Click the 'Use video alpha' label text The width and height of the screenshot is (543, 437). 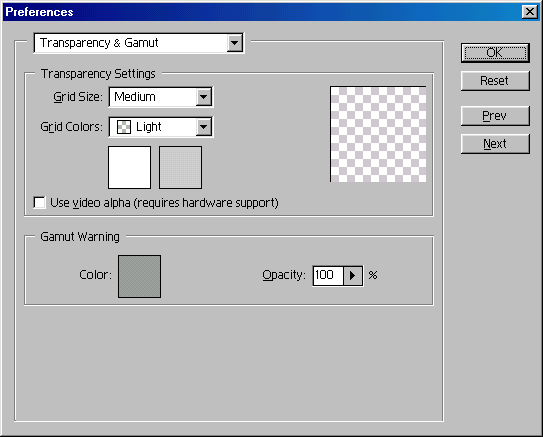click(164, 203)
